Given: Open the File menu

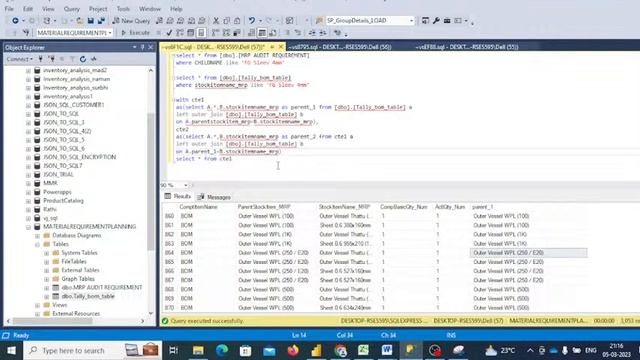Looking at the screenshot, I should pos(9,9).
